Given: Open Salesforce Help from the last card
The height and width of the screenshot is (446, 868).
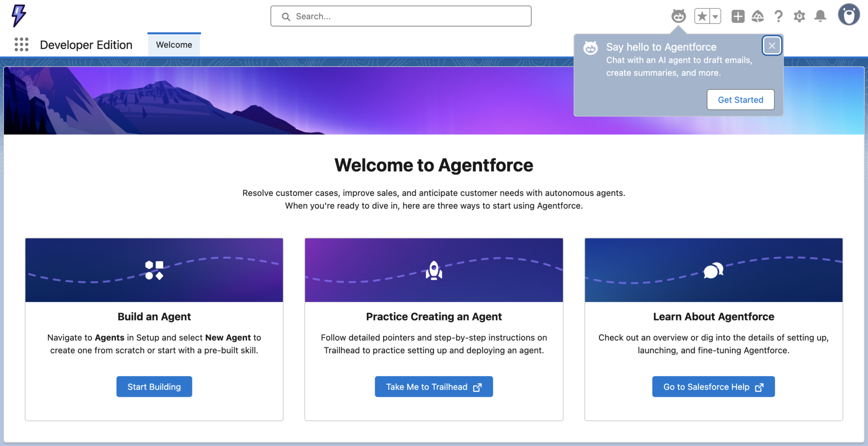Looking at the screenshot, I should [713, 386].
